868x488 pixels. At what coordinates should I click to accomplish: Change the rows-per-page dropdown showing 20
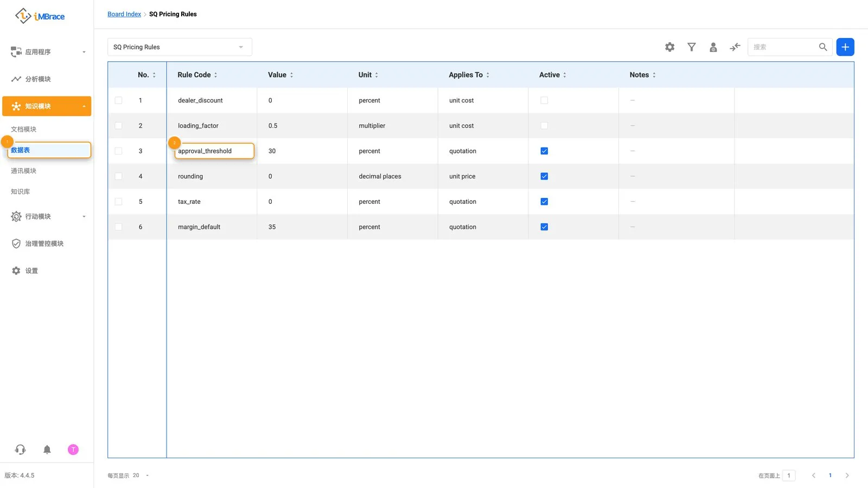pos(141,476)
